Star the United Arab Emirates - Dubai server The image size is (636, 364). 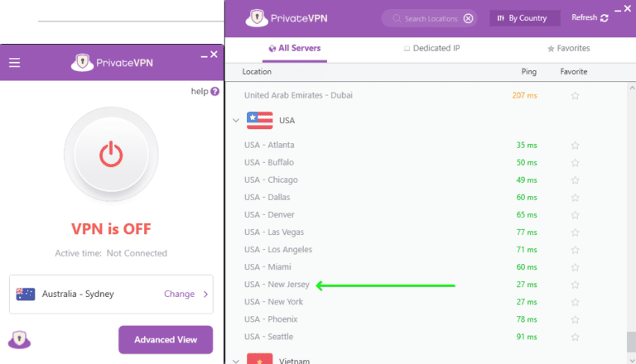pyautogui.click(x=575, y=96)
